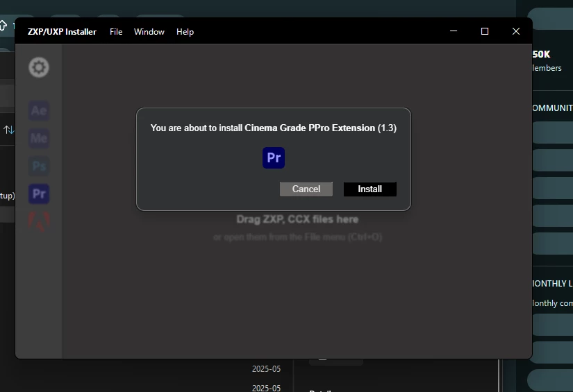Open the settings gear in installer sidebar
The height and width of the screenshot is (392, 573).
pos(39,67)
